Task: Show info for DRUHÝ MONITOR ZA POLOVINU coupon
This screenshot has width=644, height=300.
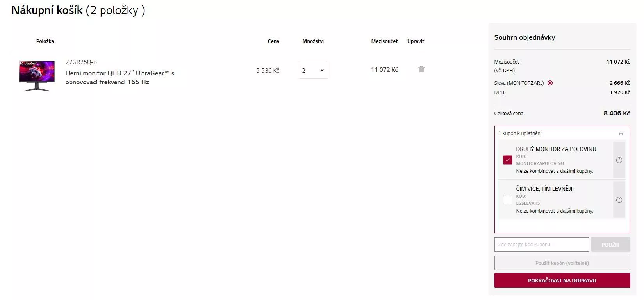Action: pos(619,160)
